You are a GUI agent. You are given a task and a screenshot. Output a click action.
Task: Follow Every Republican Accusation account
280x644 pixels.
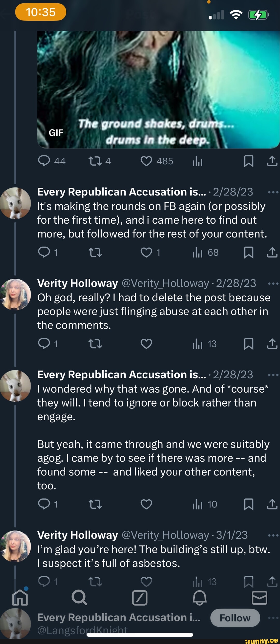235,618
